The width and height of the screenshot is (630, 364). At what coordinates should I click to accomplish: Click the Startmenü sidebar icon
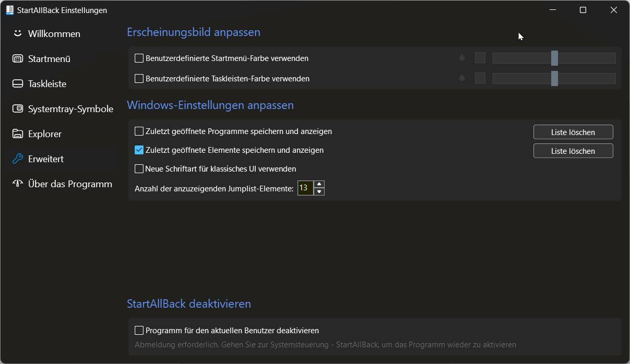pos(18,59)
